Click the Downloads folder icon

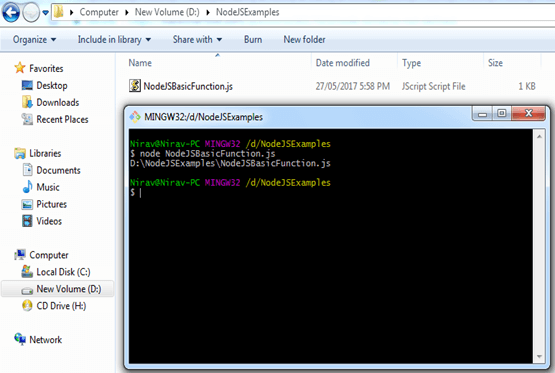click(x=27, y=102)
